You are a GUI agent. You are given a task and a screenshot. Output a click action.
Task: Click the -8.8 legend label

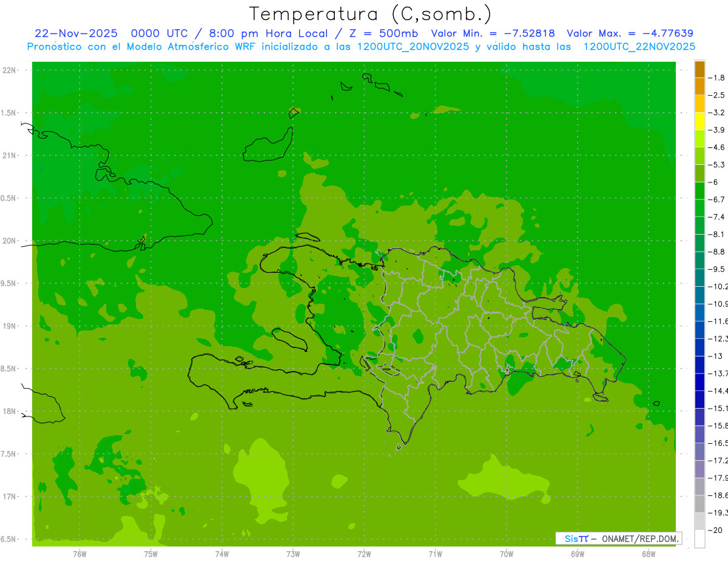pos(716,252)
